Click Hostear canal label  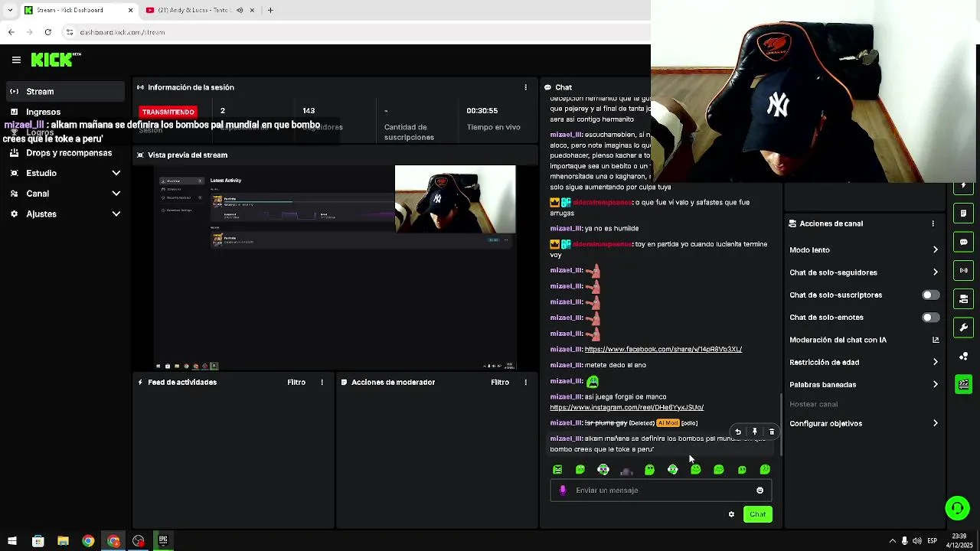tap(813, 404)
